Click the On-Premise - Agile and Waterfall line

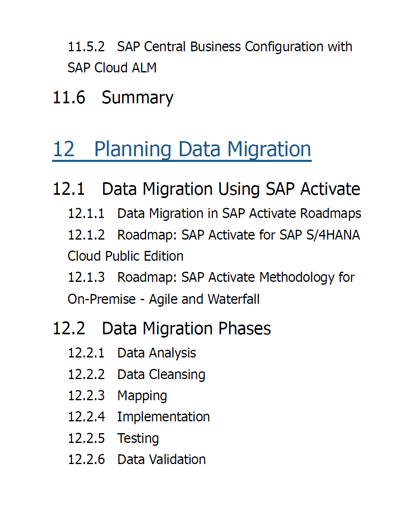(164, 299)
